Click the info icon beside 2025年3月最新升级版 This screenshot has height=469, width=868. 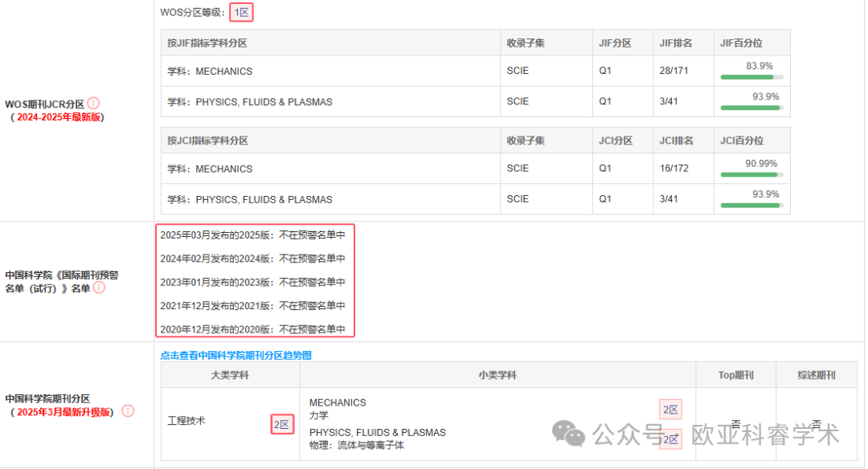[128, 411]
